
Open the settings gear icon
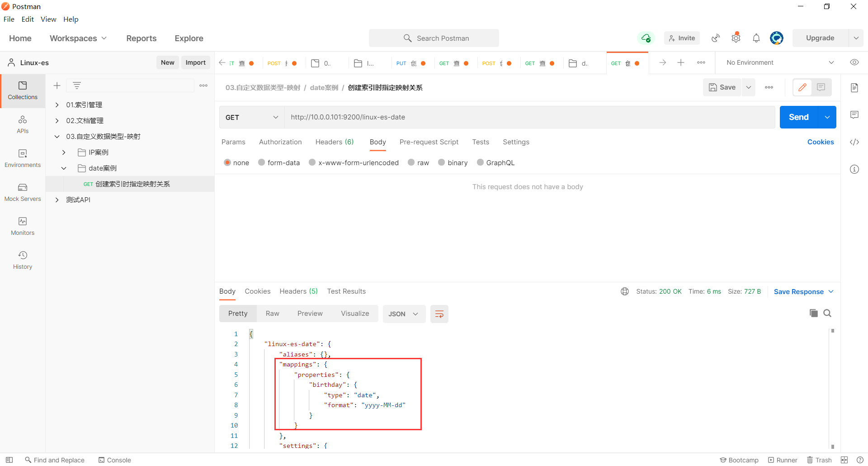(736, 38)
